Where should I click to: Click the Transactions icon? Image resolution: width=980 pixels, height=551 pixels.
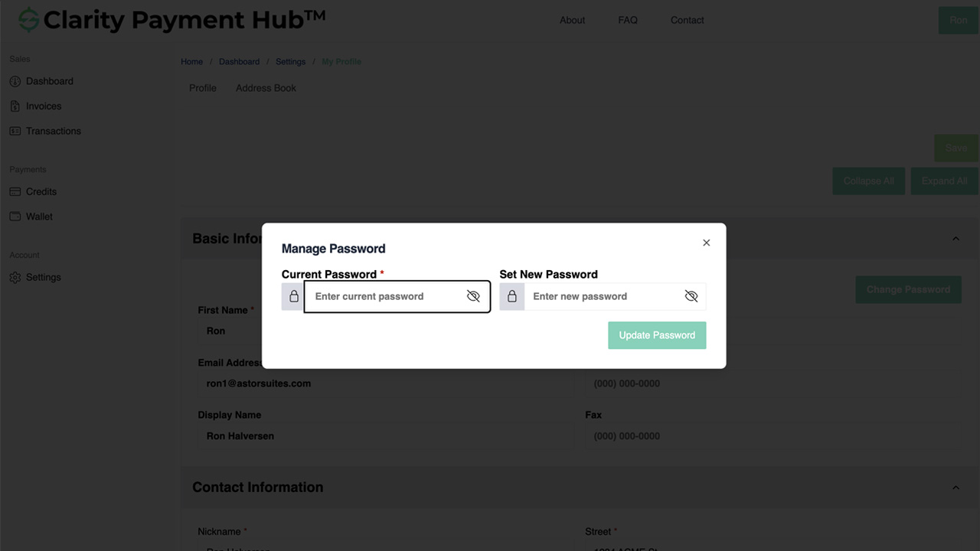tap(14, 131)
